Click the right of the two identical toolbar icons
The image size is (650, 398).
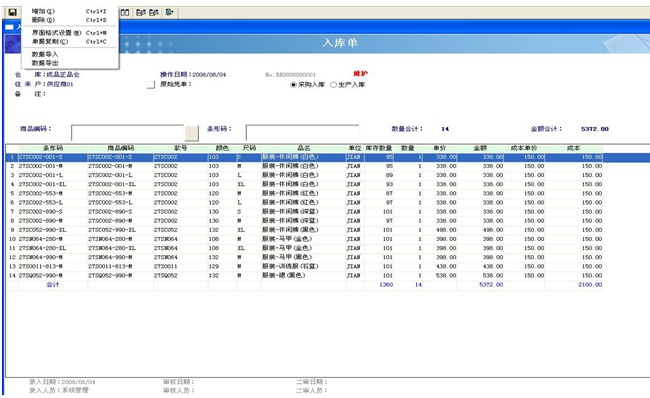(154, 12)
